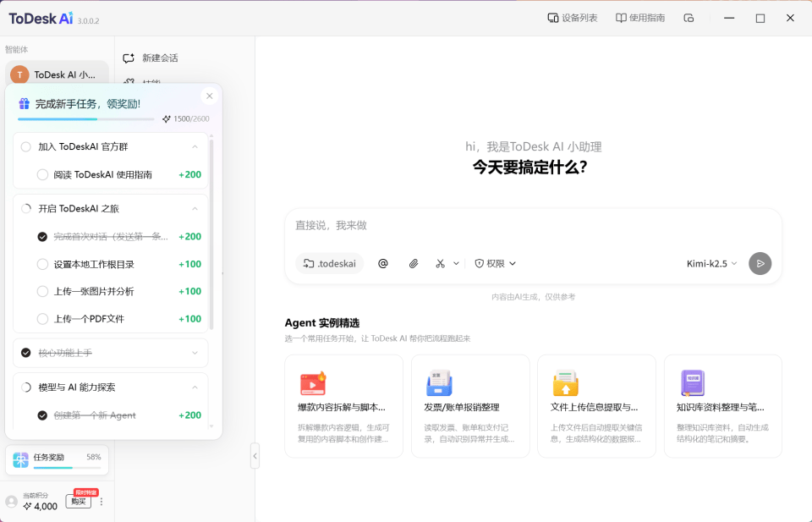Click the +200 reward for 阅读使用指南

pyautogui.click(x=189, y=174)
